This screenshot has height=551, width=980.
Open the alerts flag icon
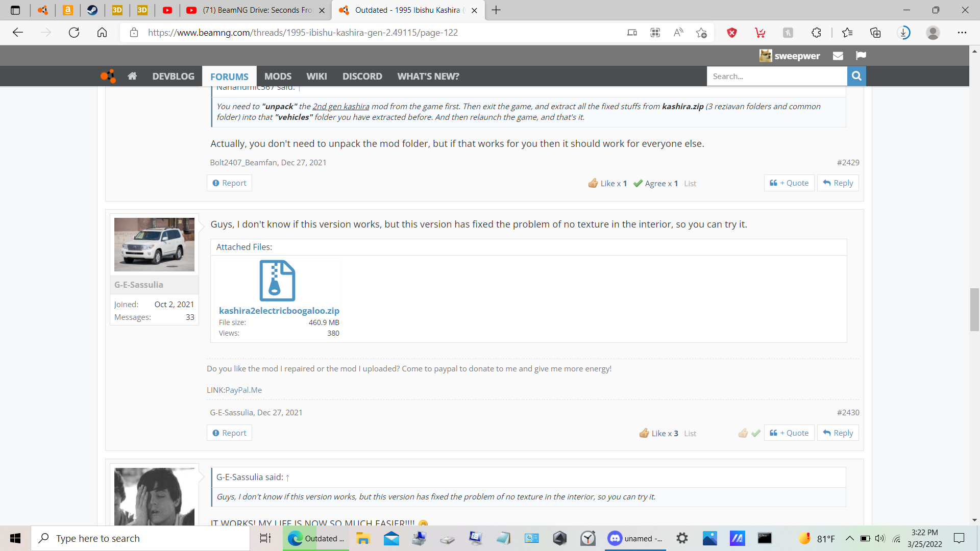pos(861,56)
